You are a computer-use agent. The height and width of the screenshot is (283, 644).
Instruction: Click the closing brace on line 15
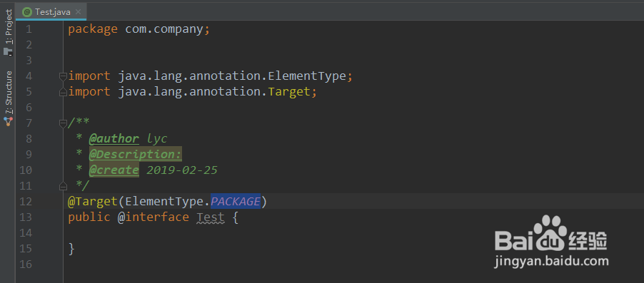pos(71,249)
